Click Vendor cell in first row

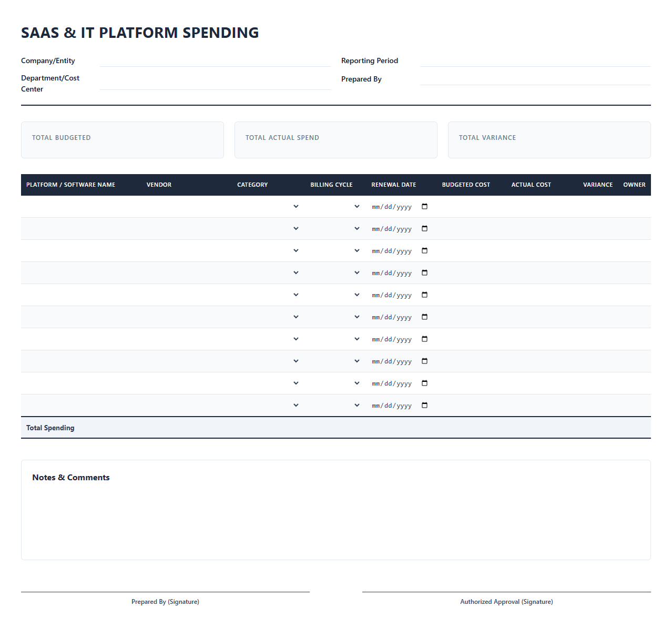pyautogui.click(x=187, y=207)
